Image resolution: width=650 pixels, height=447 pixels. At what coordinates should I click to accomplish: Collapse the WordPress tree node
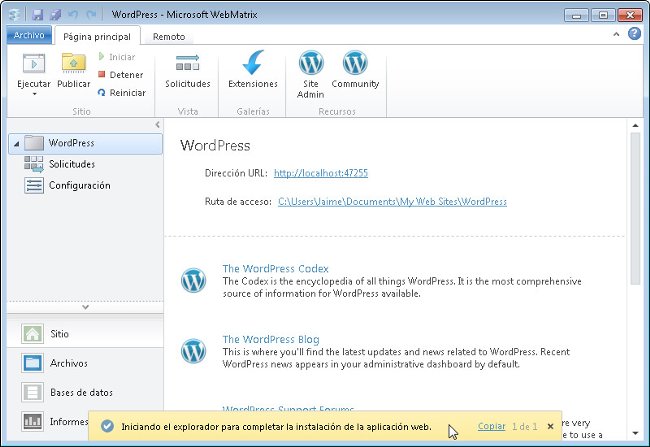(16, 144)
